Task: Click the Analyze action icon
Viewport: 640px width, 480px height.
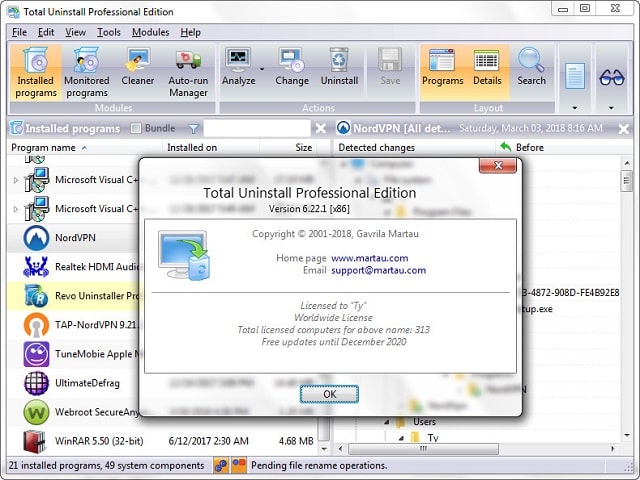Action: tap(238, 60)
